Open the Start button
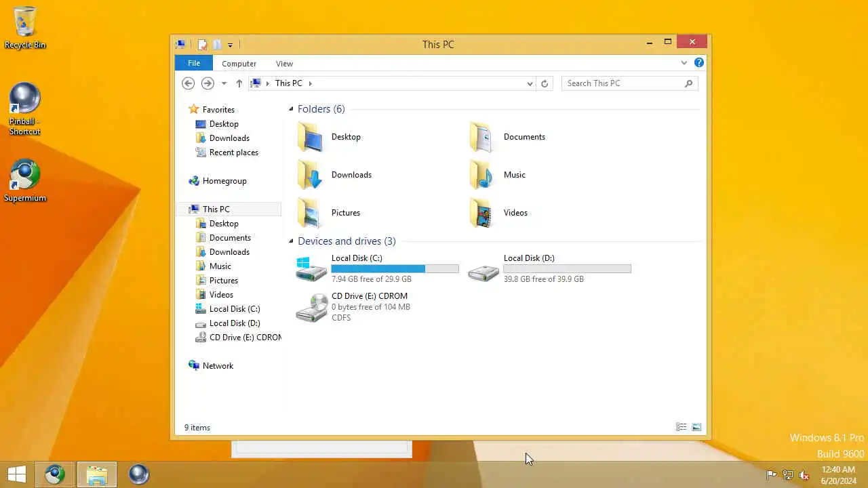Image resolution: width=868 pixels, height=488 pixels. pyautogui.click(x=17, y=474)
